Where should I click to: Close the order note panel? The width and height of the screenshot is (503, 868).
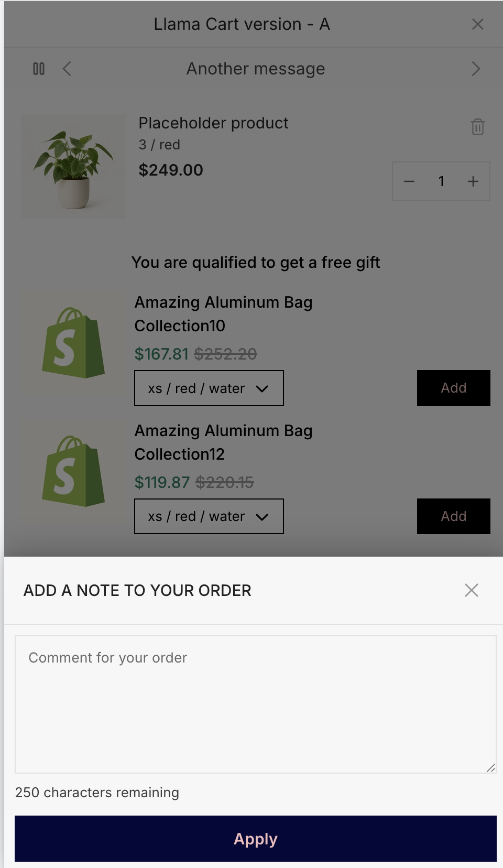pyautogui.click(x=472, y=590)
